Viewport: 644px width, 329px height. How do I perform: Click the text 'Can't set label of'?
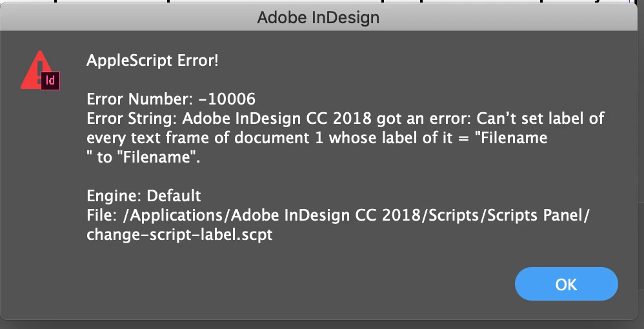click(540, 119)
